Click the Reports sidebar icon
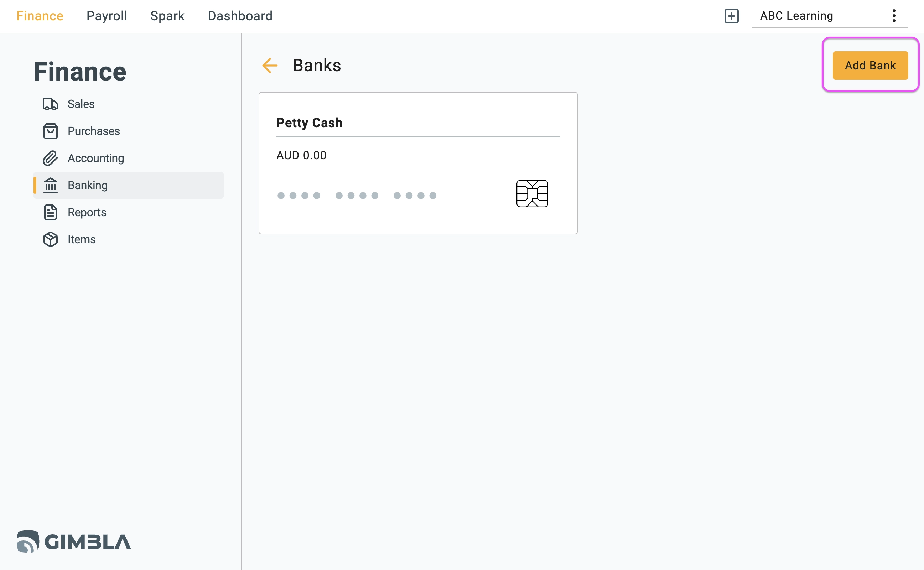Viewport: 924px width, 570px height. tap(50, 212)
